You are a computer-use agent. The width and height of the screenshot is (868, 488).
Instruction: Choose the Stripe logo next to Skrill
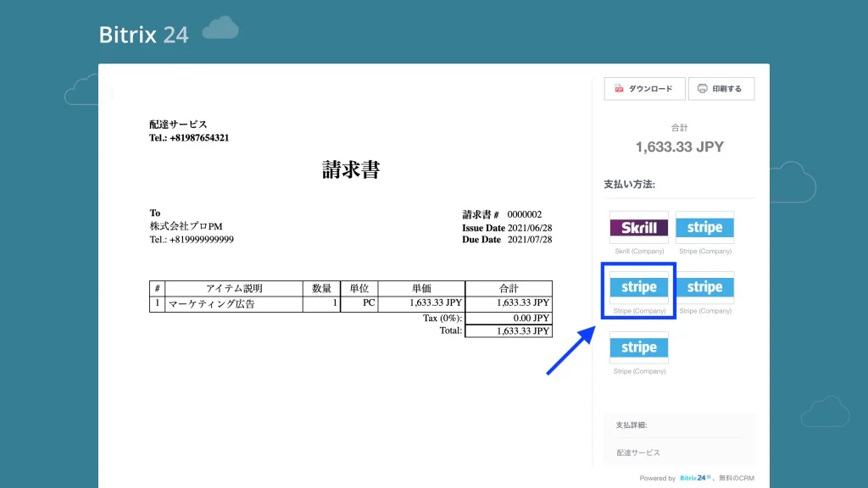[x=704, y=227]
